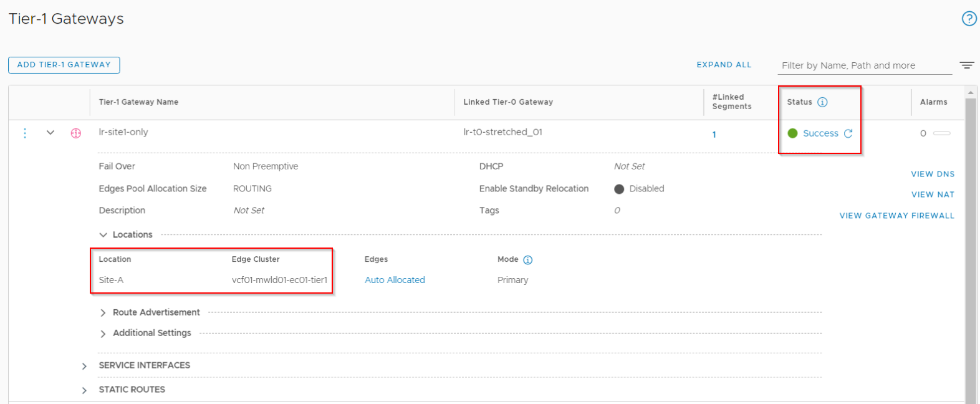
Task: Click the filter lines icon
Action: point(966,65)
